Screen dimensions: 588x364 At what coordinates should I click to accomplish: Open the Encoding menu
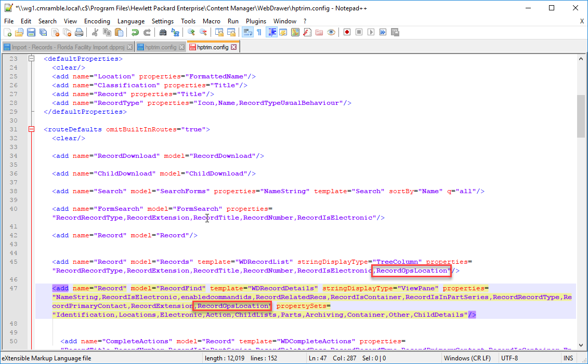point(97,21)
